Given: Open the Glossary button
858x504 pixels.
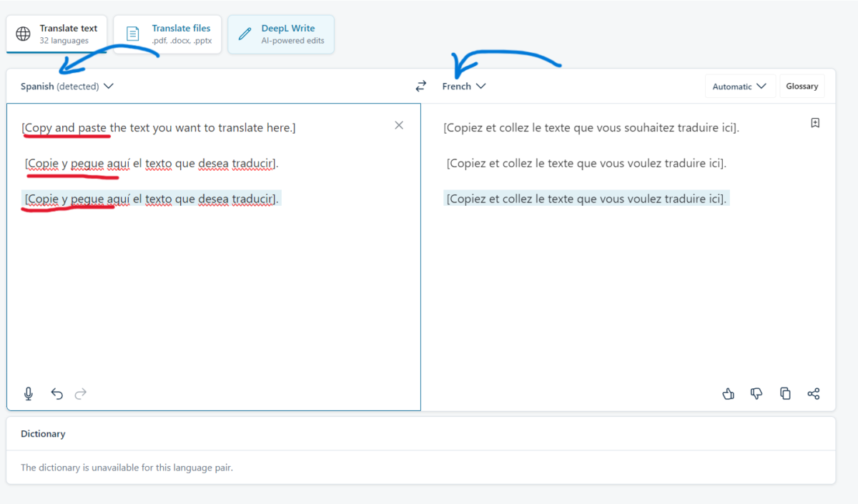Looking at the screenshot, I should [802, 87].
